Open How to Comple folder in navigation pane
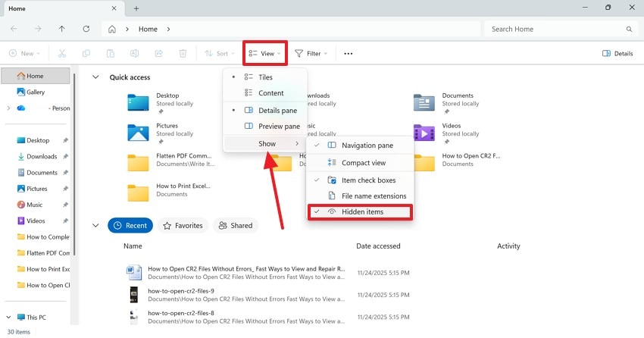 [42, 237]
